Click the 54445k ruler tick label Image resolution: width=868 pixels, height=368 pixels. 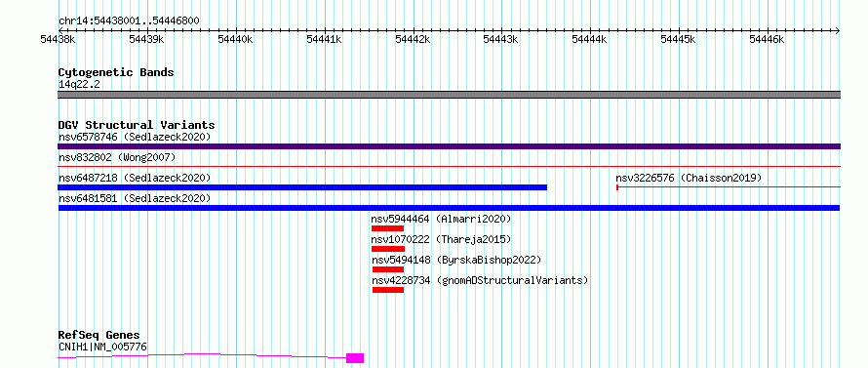(679, 39)
